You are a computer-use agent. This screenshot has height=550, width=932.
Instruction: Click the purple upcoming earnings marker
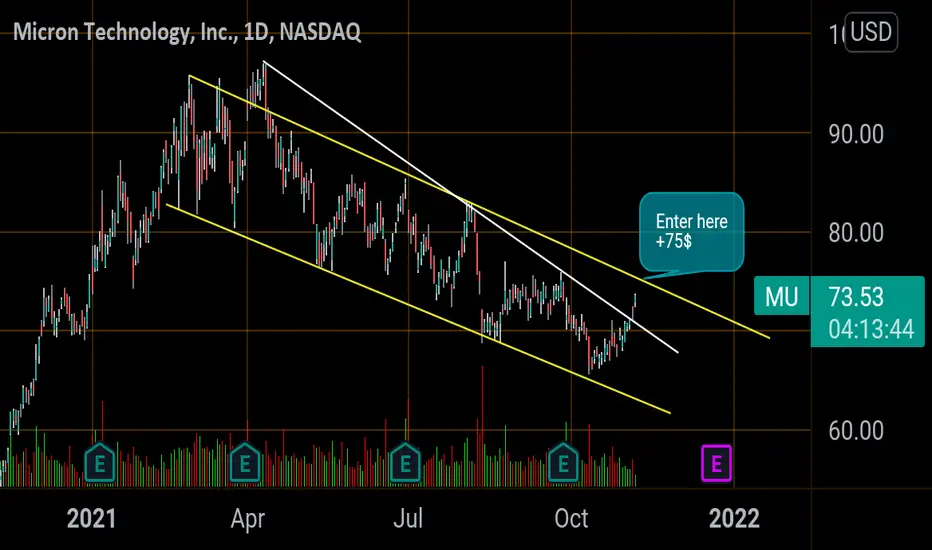(716, 463)
